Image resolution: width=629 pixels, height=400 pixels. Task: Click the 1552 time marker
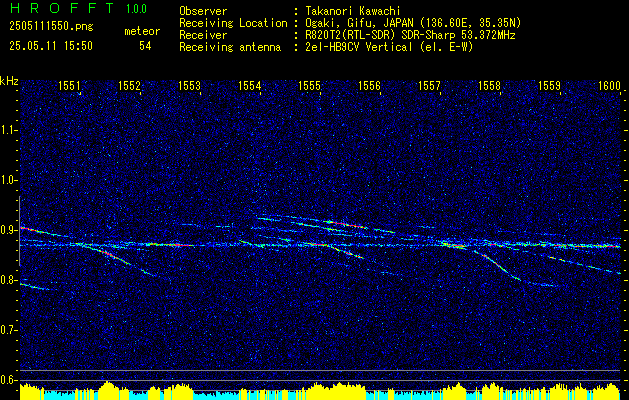[129, 85]
